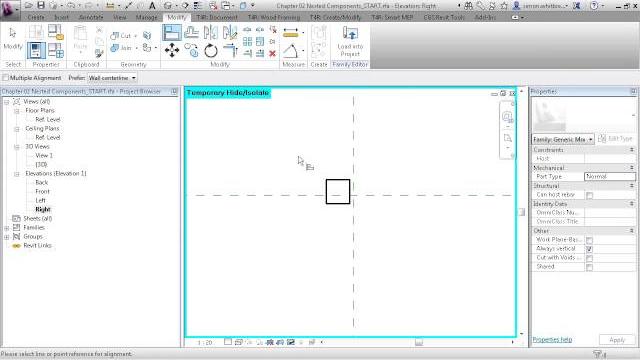
Task: Collapse Floor Plans node
Action: pyautogui.click(x=17, y=111)
